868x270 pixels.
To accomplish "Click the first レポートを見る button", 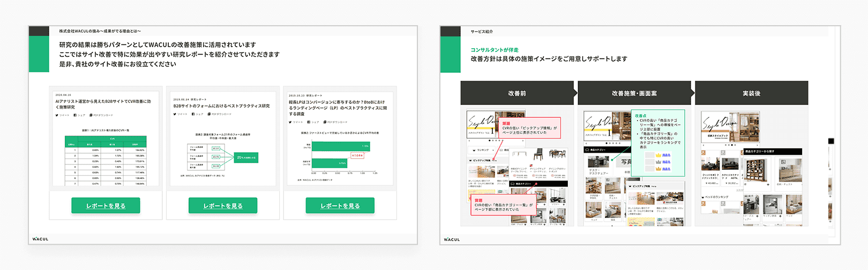I will point(106,206).
